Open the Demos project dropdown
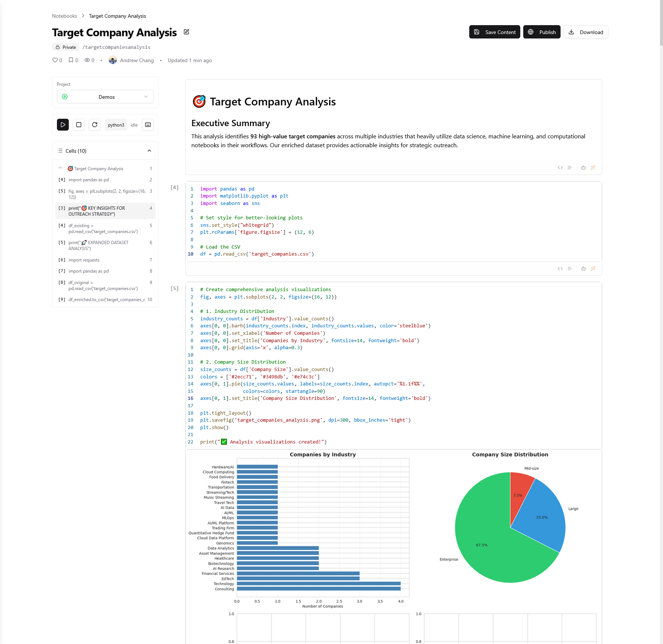663x644 pixels. 105,97
